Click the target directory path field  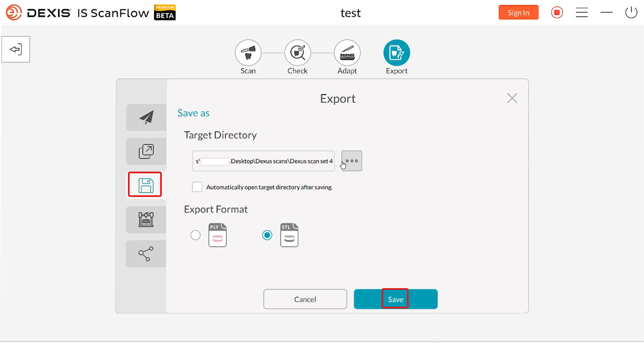(x=263, y=161)
